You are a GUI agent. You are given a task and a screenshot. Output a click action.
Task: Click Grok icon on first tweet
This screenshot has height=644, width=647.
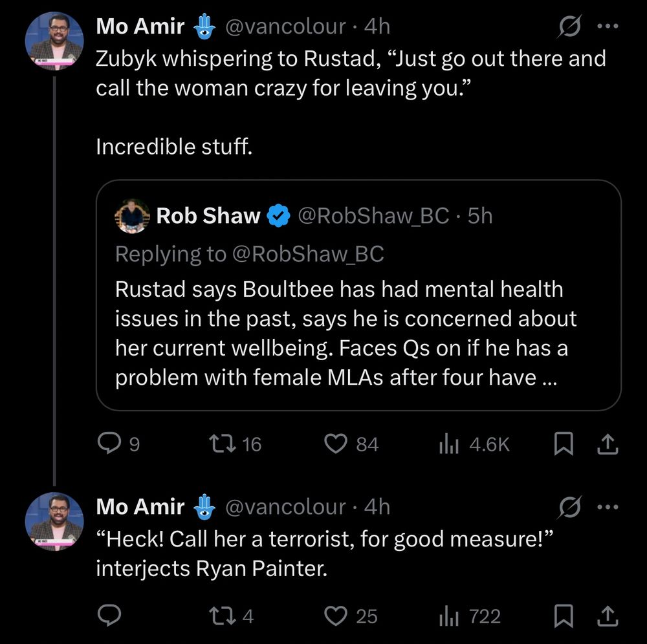[x=569, y=27]
